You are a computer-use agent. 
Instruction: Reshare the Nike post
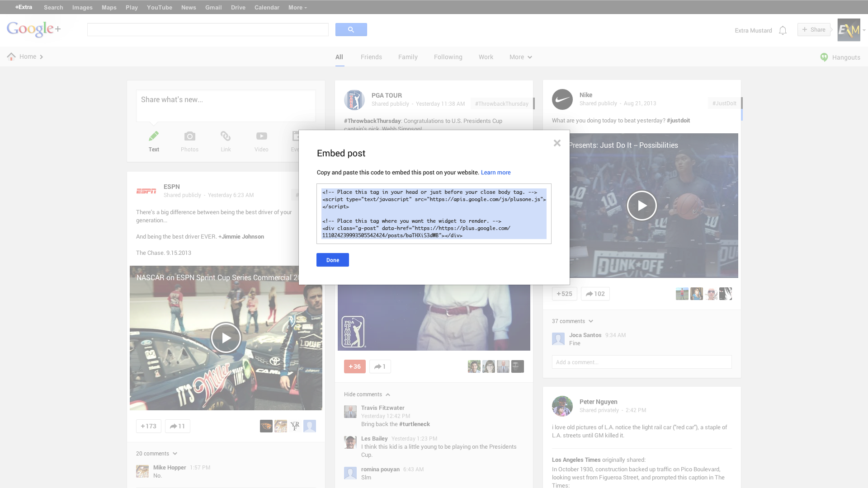(595, 294)
